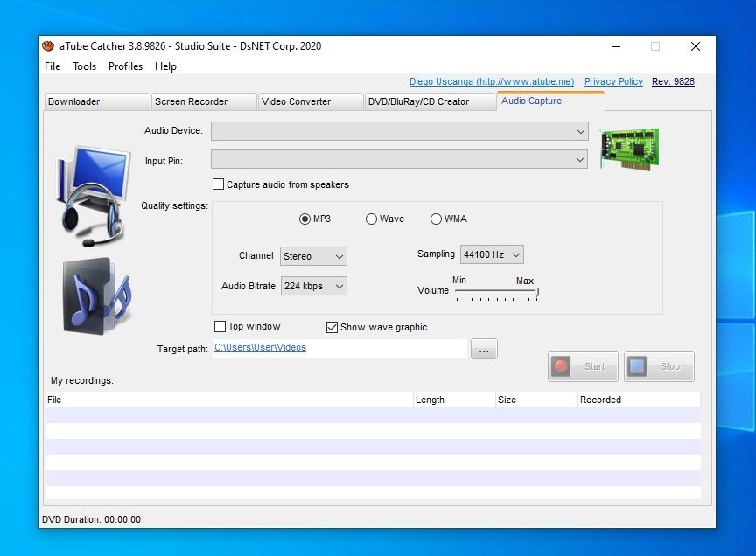
Task: Sort recordings by Recorded column header
Action: [x=639, y=400]
